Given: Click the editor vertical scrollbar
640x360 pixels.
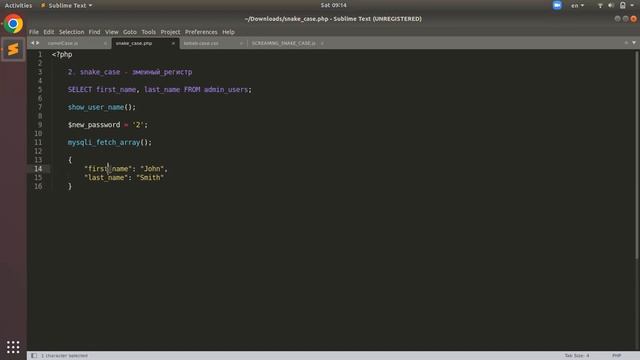Looking at the screenshot, I should coord(636,155).
